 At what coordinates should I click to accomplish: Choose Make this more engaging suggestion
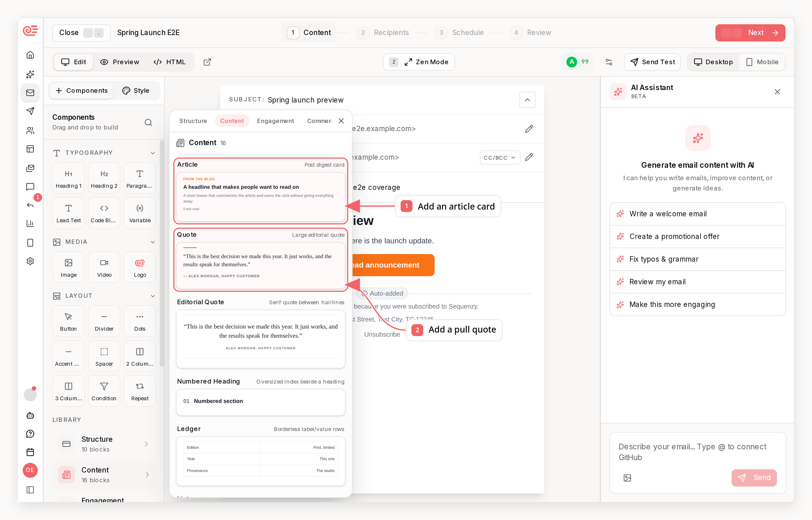coord(698,305)
